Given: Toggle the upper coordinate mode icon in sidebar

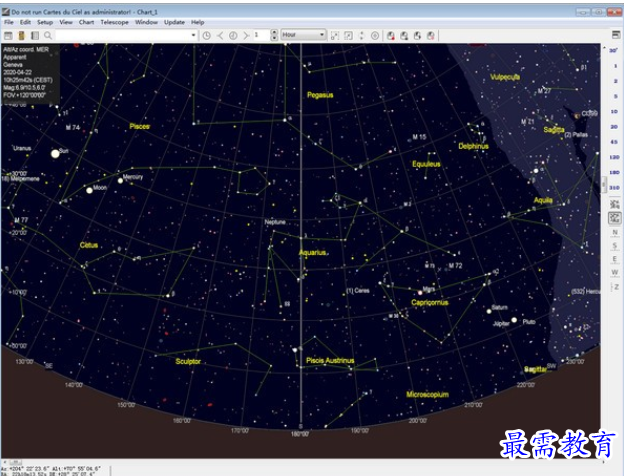Looking at the screenshot, I should click(615, 204).
